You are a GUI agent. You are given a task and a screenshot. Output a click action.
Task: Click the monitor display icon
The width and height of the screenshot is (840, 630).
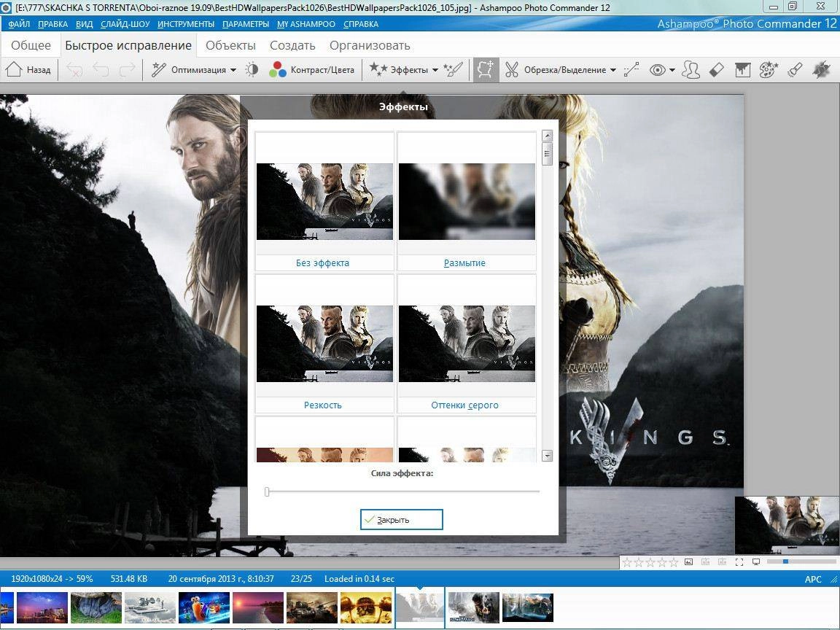pyautogui.click(x=756, y=562)
